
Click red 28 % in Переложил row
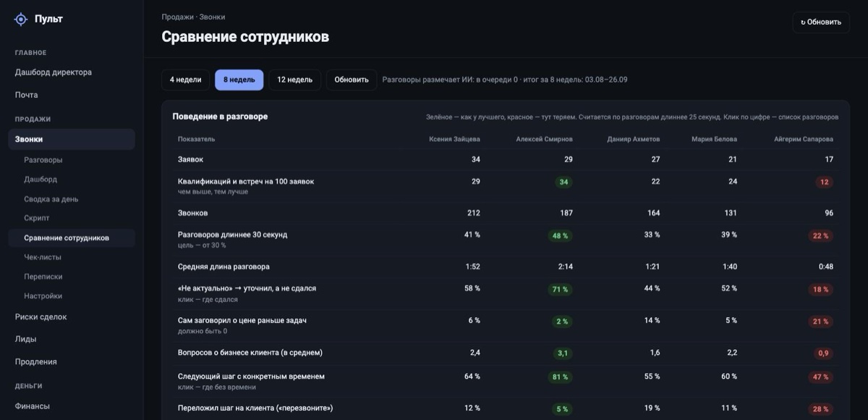coord(821,408)
